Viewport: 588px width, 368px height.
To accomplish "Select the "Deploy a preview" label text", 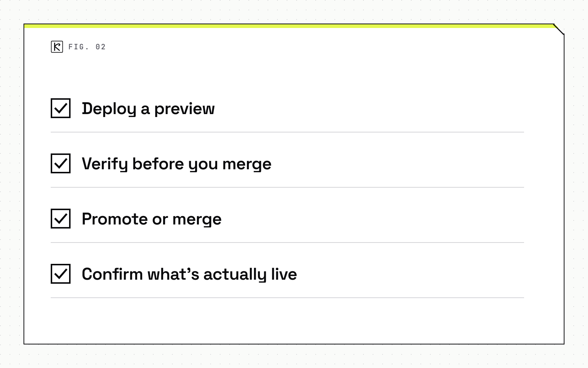I will click(148, 109).
